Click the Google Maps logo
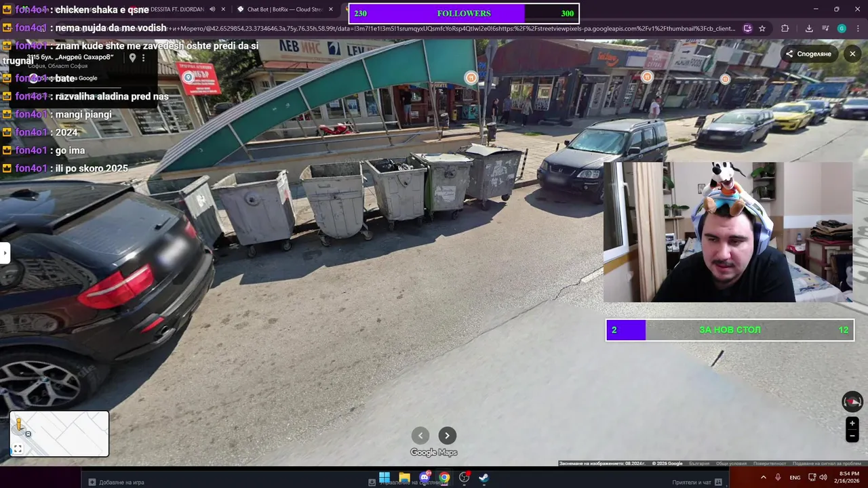 [434, 453]
